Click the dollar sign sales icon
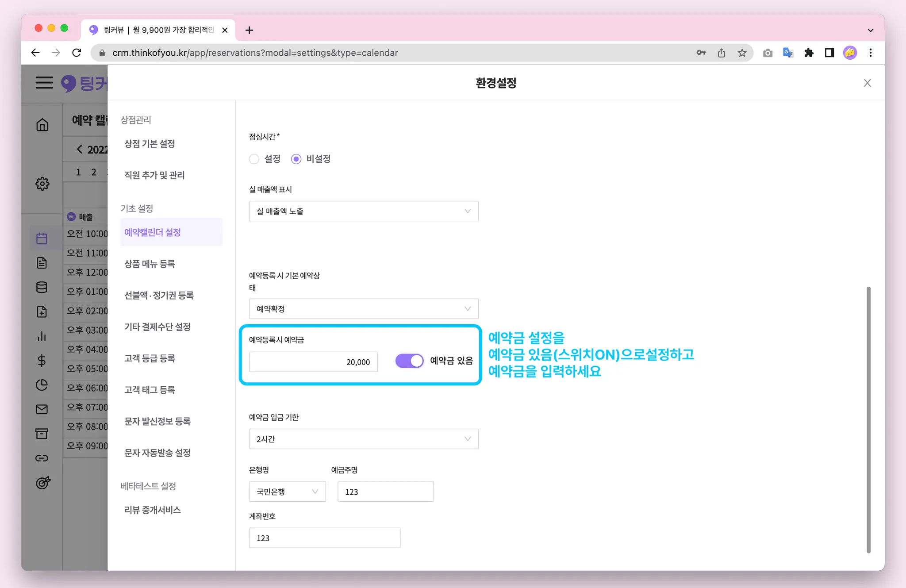The width and height of the screenshot is (906, 588). pyautogui.click(x=42, y=361)
